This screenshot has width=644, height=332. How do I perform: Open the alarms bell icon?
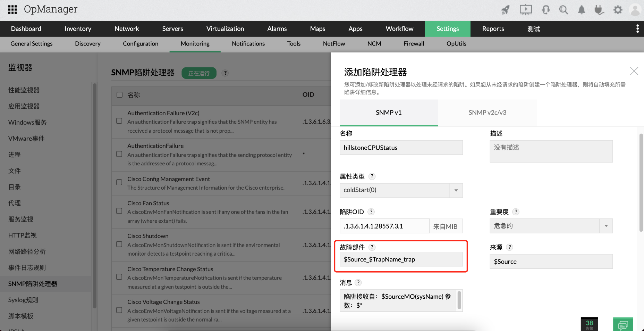coord(582,10)
